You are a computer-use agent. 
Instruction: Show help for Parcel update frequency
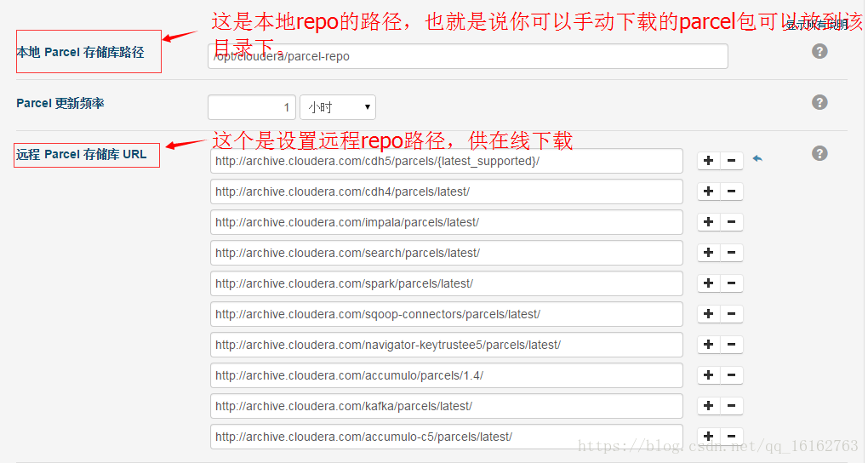[819, 102]
